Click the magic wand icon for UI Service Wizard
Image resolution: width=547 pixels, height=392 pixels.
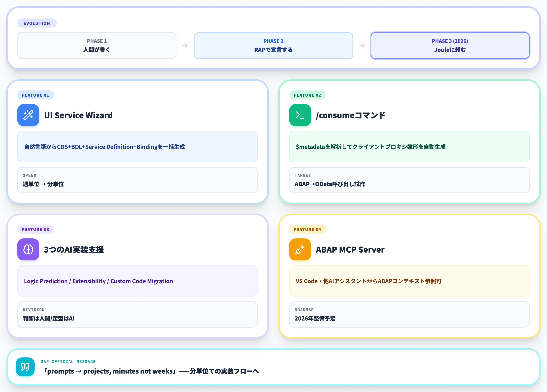pyautogui.click(x=28, y=115)
